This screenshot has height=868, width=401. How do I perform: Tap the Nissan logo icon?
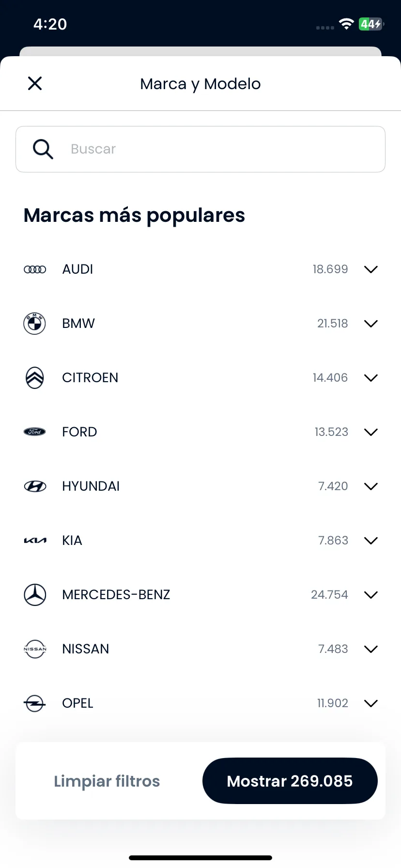(x=35, y=649)
